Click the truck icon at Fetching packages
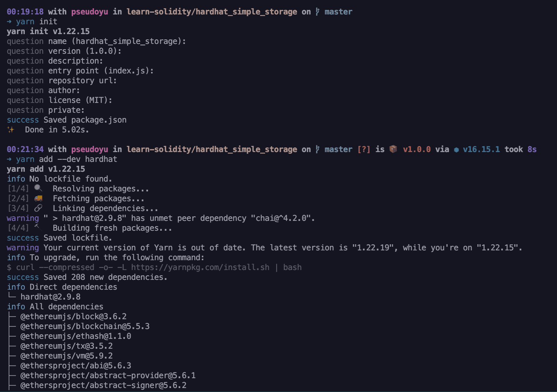557x392 pixels. tap(38, 198)
